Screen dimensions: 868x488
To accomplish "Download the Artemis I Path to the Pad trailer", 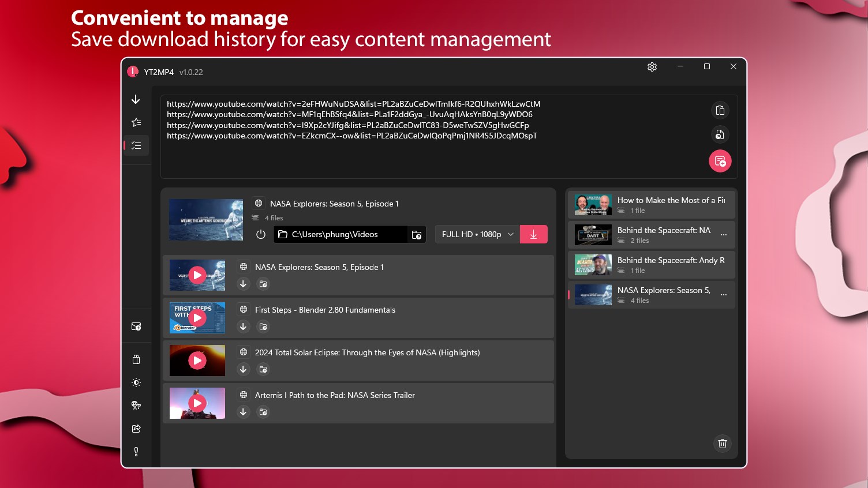I will (x=244, y=412).
